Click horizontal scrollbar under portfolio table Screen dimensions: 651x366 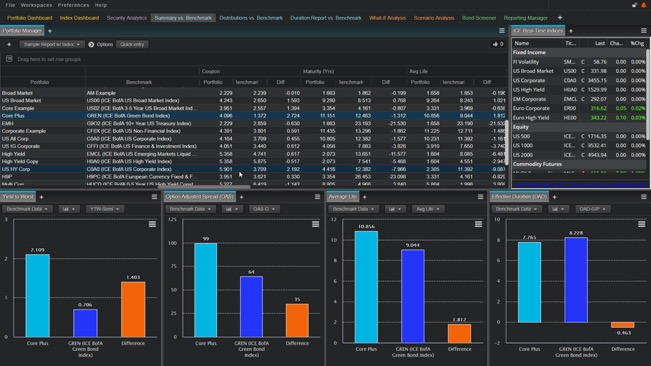[203, 187]
